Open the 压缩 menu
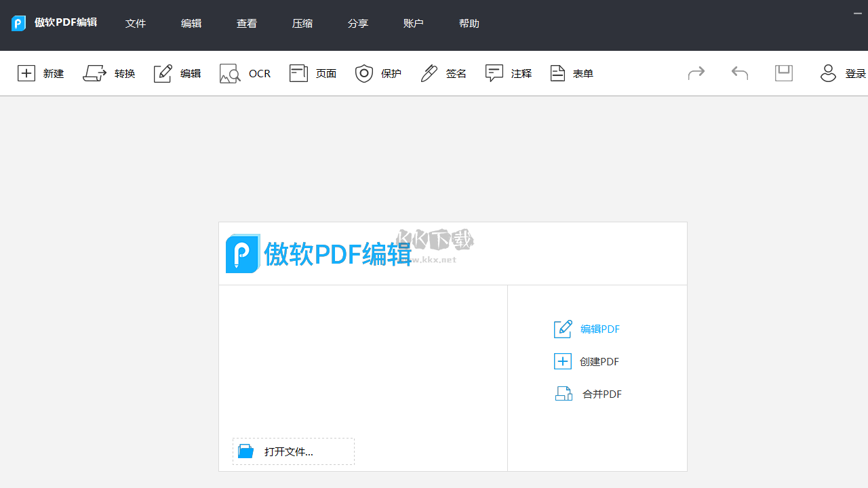This screenshot has width=868, height=488. 302,23
